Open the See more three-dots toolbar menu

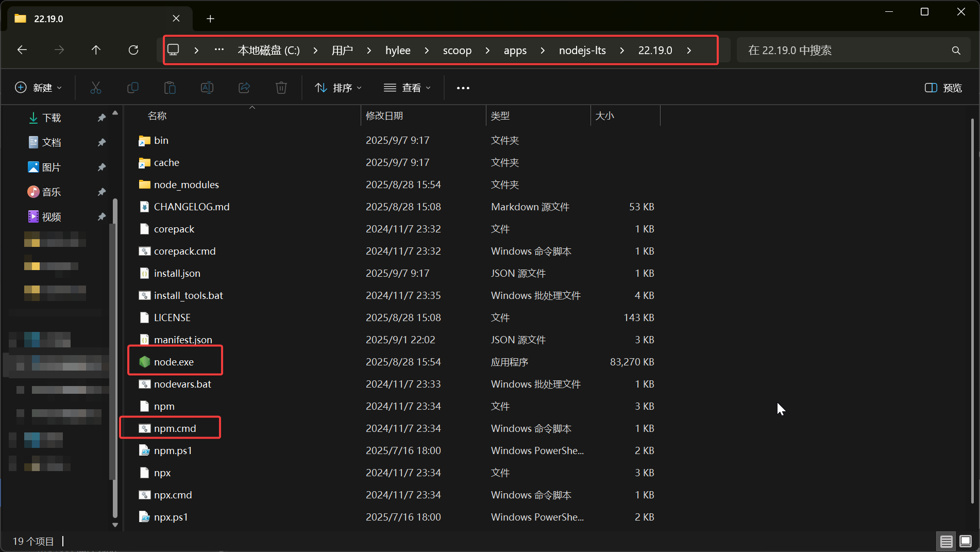(x=463, y=88)
